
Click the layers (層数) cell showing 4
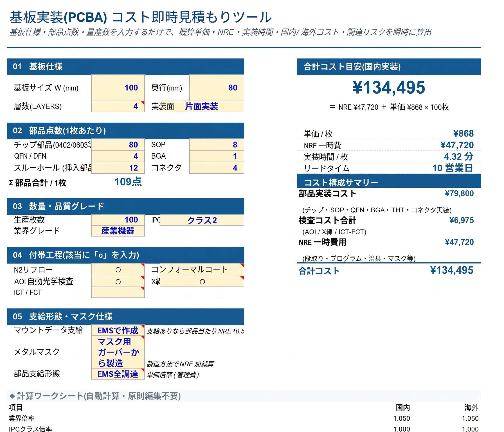pos(118,106)
